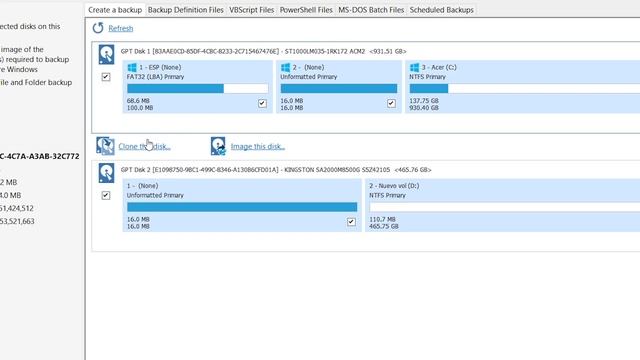Click the Refresh link
The width and height of the screenshot is (640, 360).
point(121,28)
